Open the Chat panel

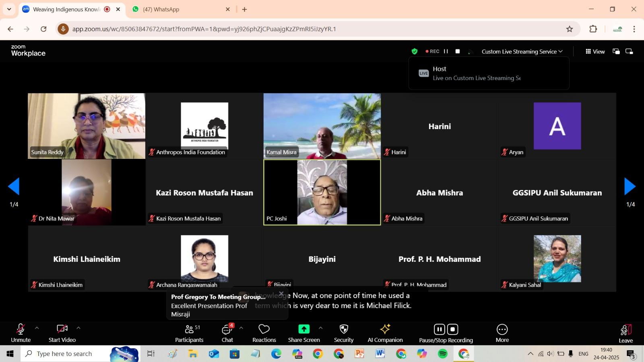click(x=227, y=333)
